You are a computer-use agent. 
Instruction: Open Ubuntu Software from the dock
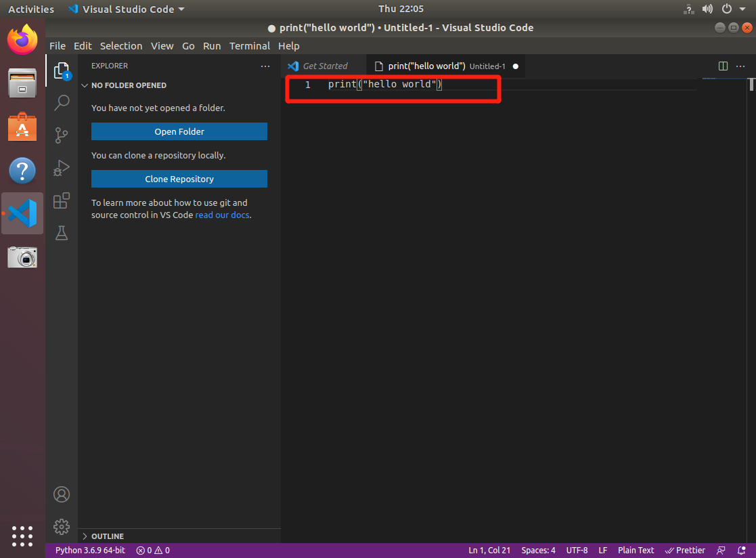[22, 127]
